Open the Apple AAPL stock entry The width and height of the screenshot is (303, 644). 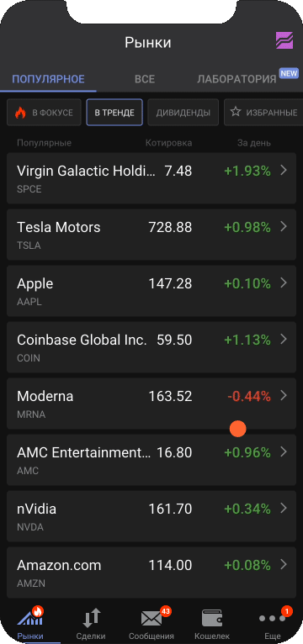coord(151,291)
